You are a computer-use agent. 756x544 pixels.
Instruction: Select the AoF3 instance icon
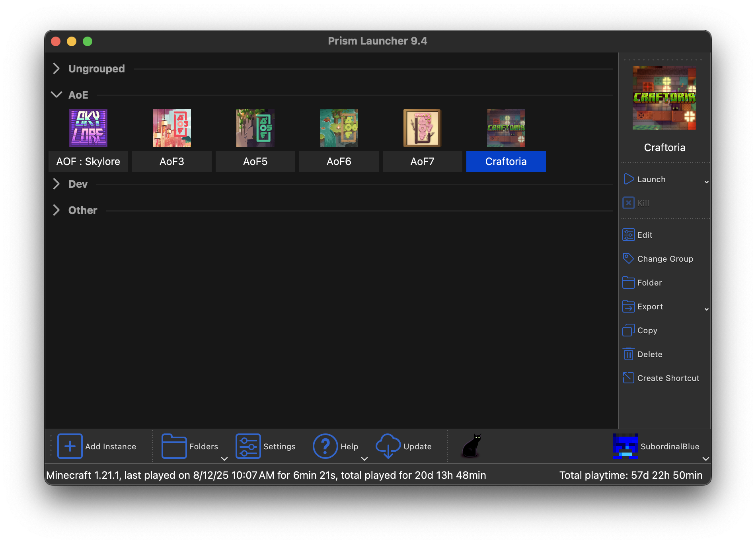[x=172, y=128]
